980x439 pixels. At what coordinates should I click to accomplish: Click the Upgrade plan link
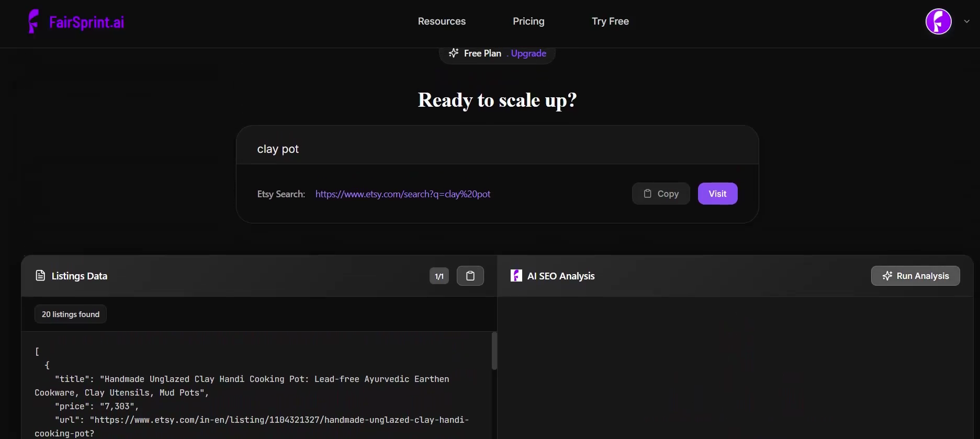click(x=528, y=53)
